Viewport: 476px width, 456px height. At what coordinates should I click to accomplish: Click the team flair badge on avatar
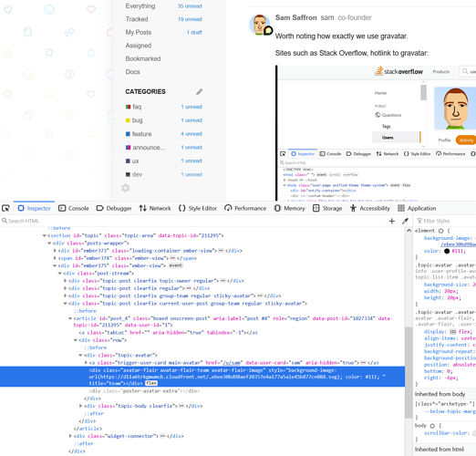coord(268,30)
